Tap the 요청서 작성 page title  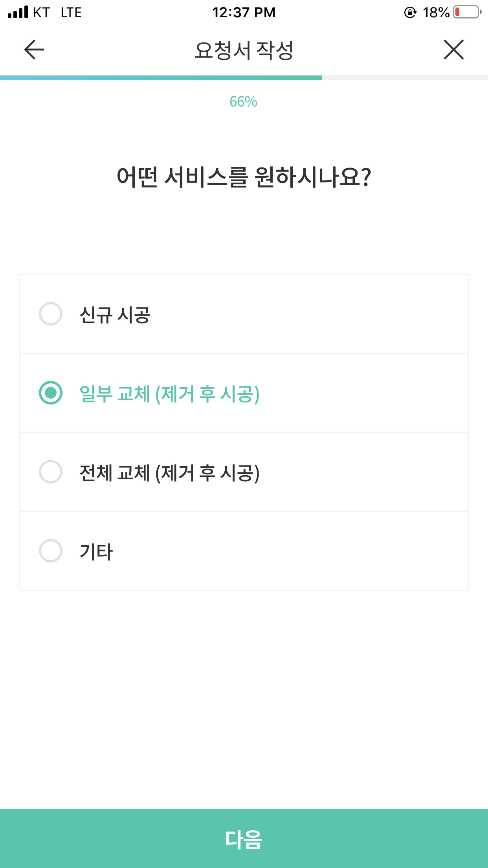244,50
